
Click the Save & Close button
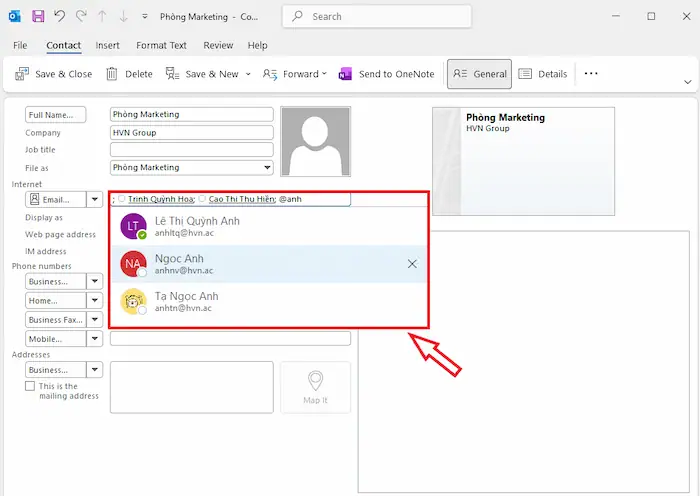coord(55,74)
